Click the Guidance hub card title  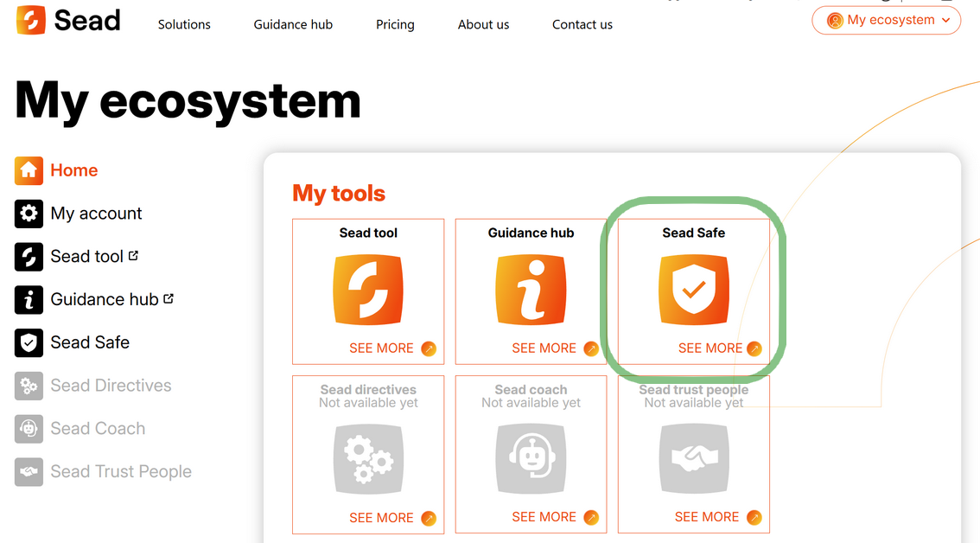tap(531, 233)
